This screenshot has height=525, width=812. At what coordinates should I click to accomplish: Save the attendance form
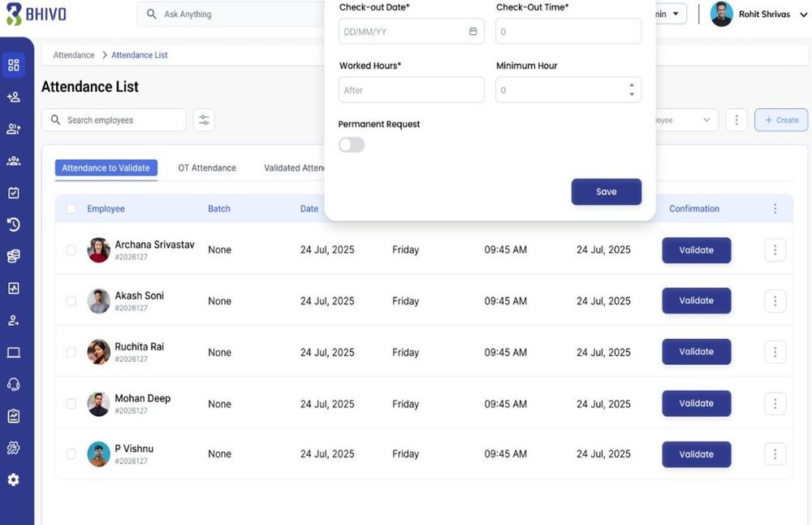tap(606, 191)
